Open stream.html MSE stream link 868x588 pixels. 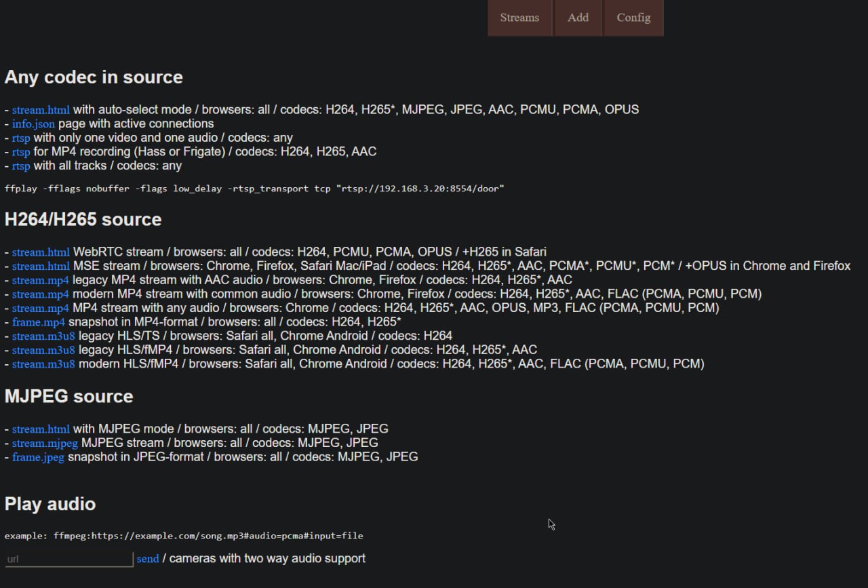pos(41,267)
